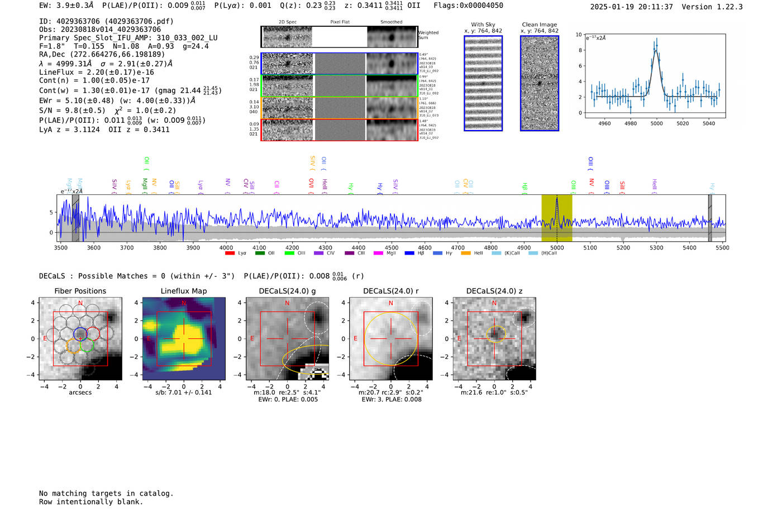Click the red-outlined 2D spectrum fiber row
Viewport: 782px width, 532px height.
click(339, 130)
